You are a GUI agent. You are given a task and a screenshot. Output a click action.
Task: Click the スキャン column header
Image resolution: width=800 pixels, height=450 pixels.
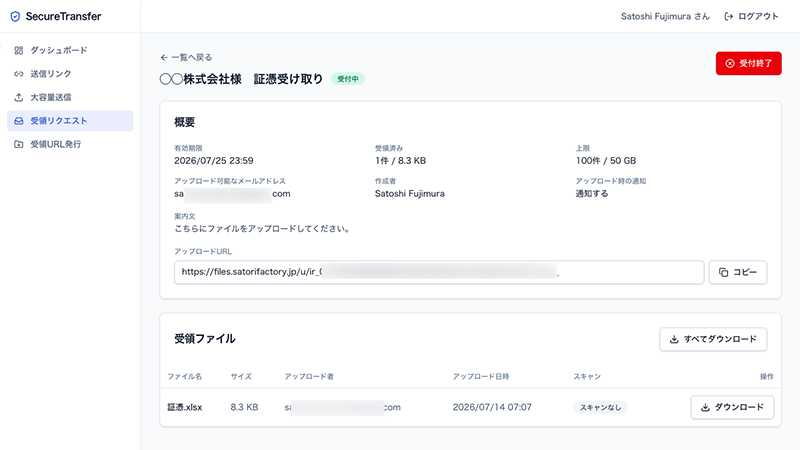[587, 377]
